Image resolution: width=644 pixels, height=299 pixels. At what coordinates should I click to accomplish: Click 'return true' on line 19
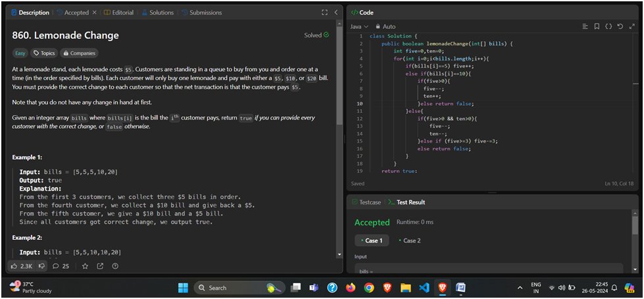(x=399, y=171)
